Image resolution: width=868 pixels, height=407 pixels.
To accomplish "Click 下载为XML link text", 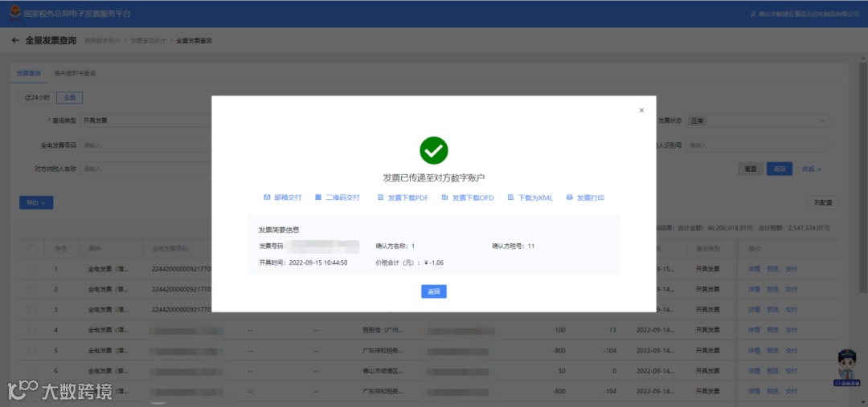I will pos(535,197).
